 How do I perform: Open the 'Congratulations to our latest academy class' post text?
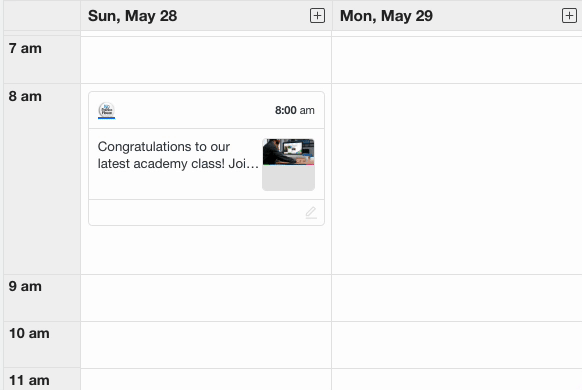[x=178, y=155]
